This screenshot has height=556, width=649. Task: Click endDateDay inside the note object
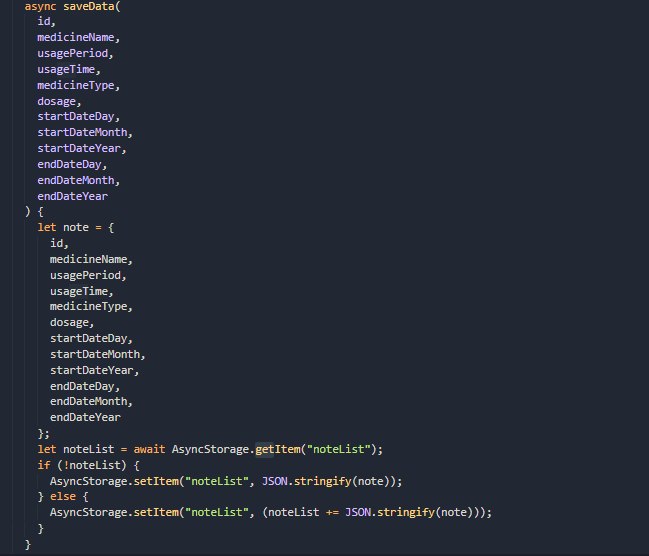[x=82, y=386]
